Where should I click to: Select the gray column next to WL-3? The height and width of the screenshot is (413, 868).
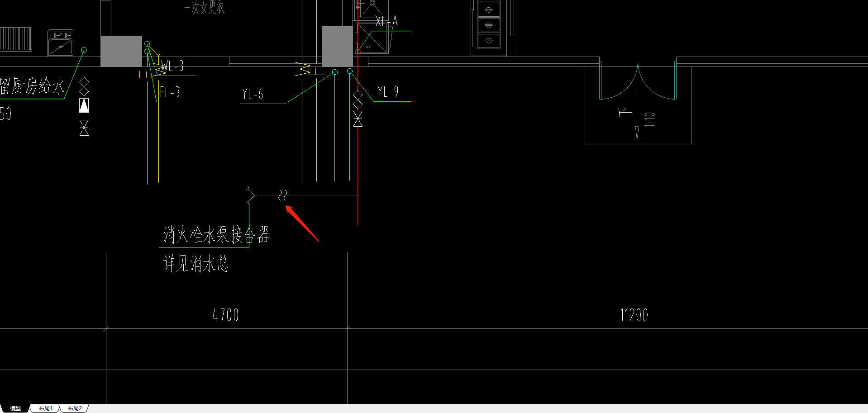[121, 51]
